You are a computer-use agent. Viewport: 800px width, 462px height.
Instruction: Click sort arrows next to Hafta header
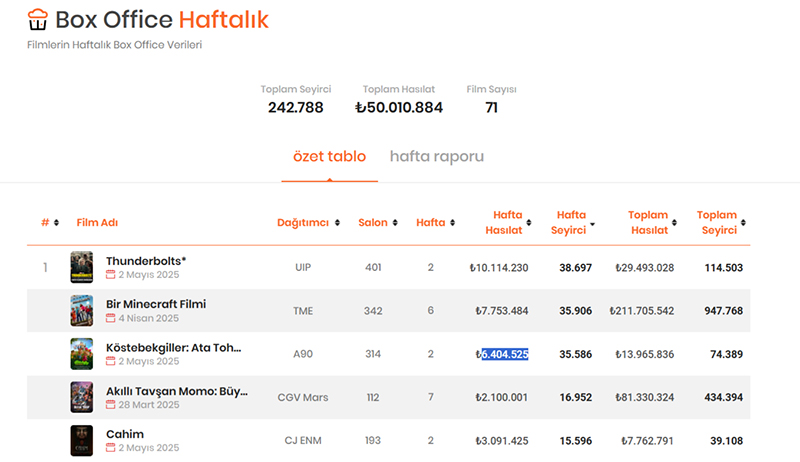[x=454, y=222]
